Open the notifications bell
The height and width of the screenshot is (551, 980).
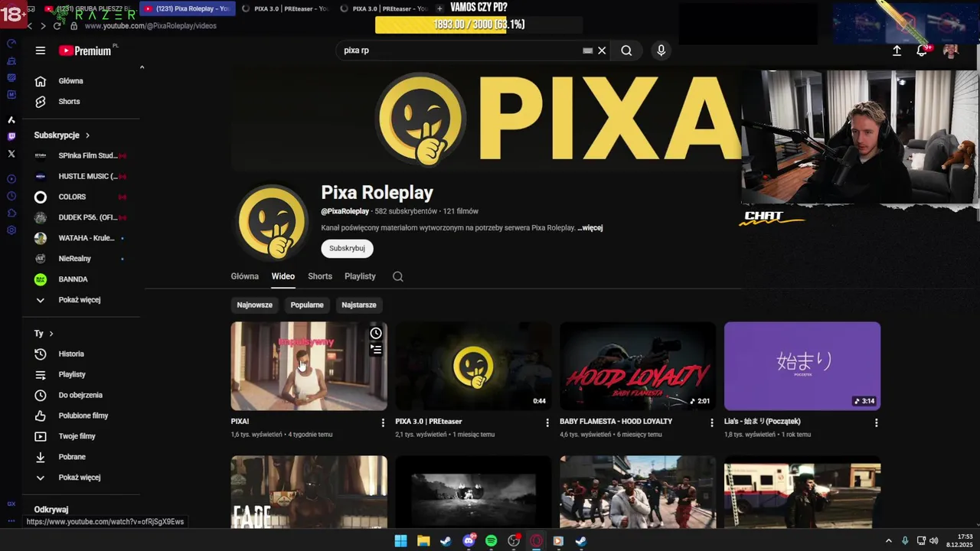coord(922,51)
